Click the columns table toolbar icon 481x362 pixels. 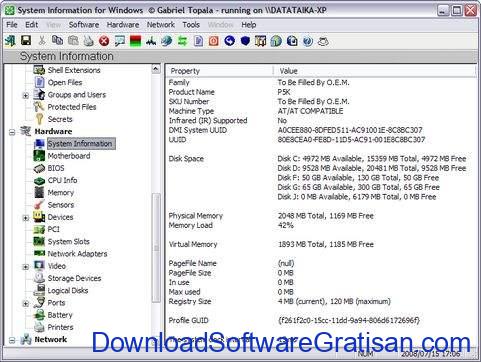261,41
